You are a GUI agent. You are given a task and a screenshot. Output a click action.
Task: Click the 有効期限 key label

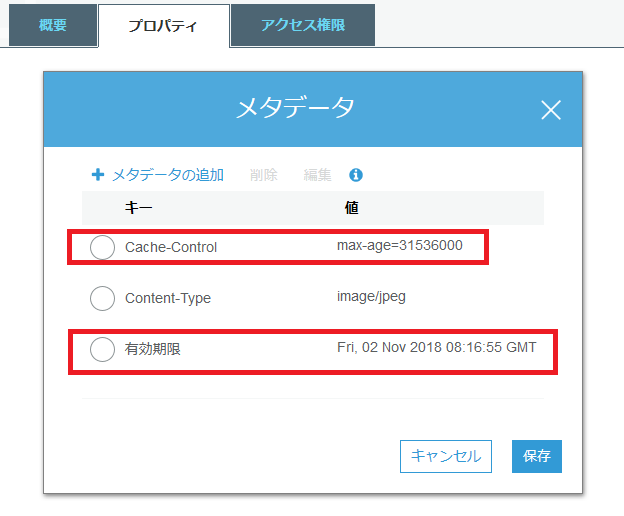153,349
